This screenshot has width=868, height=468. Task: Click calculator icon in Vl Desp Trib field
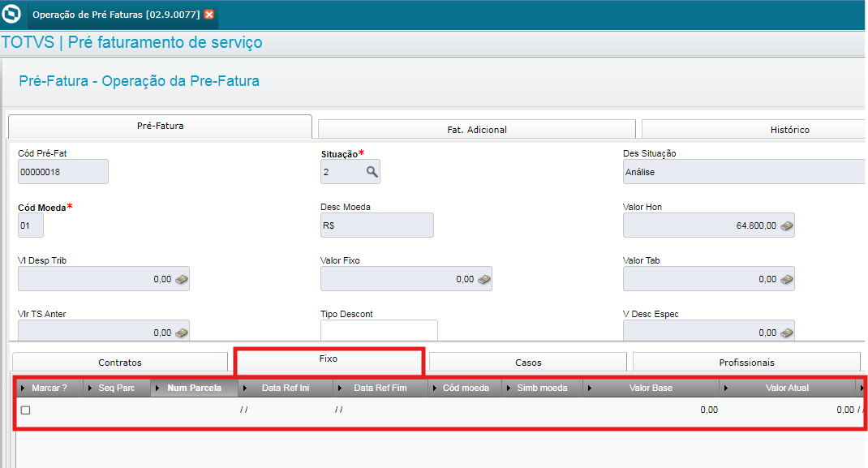point(182,279)
